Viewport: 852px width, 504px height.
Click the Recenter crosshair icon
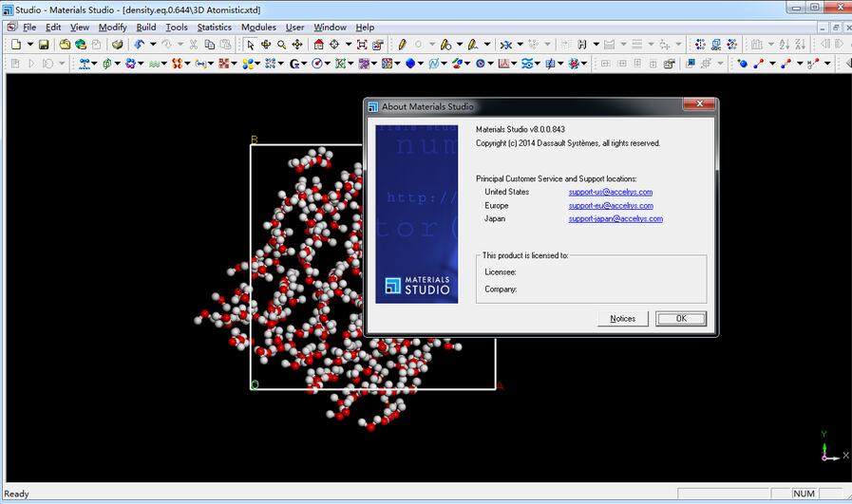334,45
